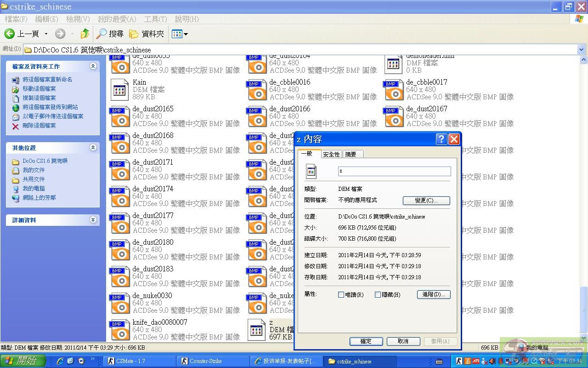Click the file name field containing z
The height and width of the screenshot is (368, 588).
[x=394, y=171]
